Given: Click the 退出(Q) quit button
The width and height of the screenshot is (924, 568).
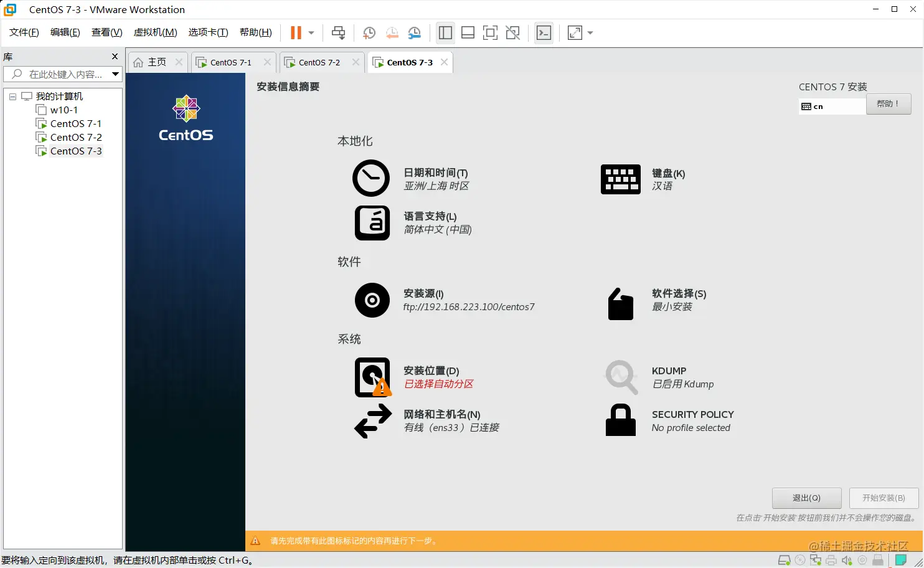Looking at the screenshot, I should coord(807,498).
